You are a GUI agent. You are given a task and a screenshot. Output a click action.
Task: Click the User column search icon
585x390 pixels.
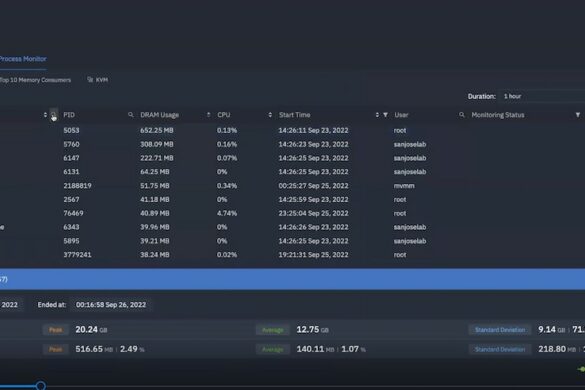point(462,115)
